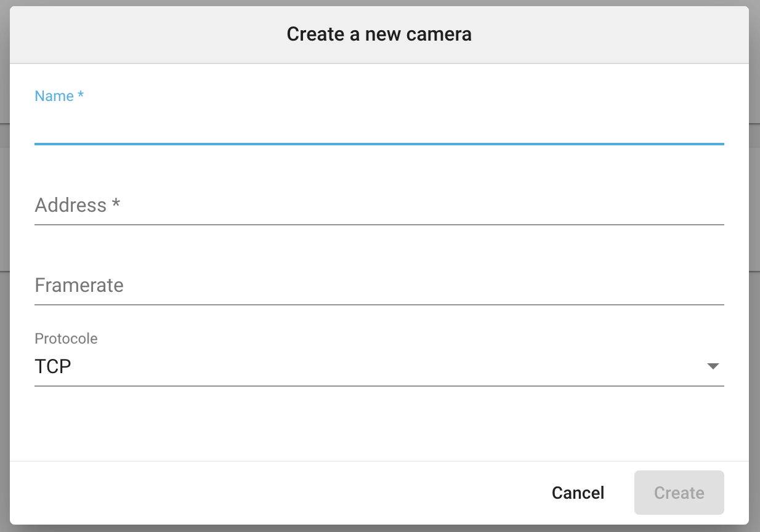
Task: Select the TCP value text
Action: pyautogui.click(x=53, y=367)
